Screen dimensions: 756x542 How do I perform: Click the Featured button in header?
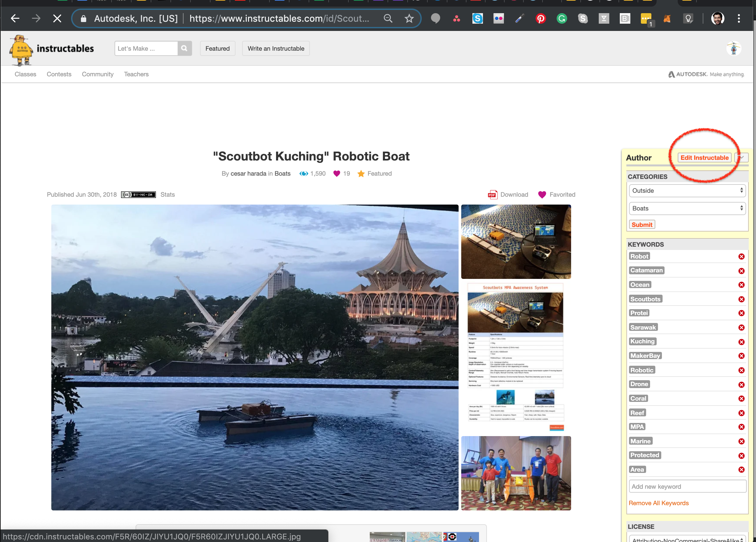217,48
